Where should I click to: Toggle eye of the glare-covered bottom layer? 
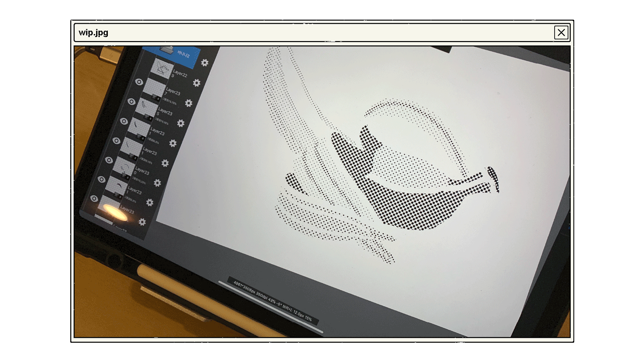click(x=94, y=198)
